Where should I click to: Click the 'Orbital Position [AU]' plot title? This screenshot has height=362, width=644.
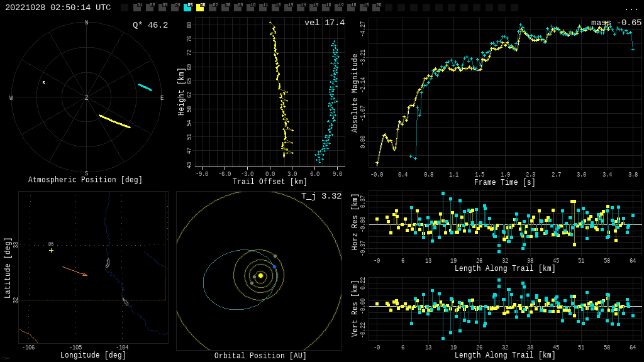260,356
